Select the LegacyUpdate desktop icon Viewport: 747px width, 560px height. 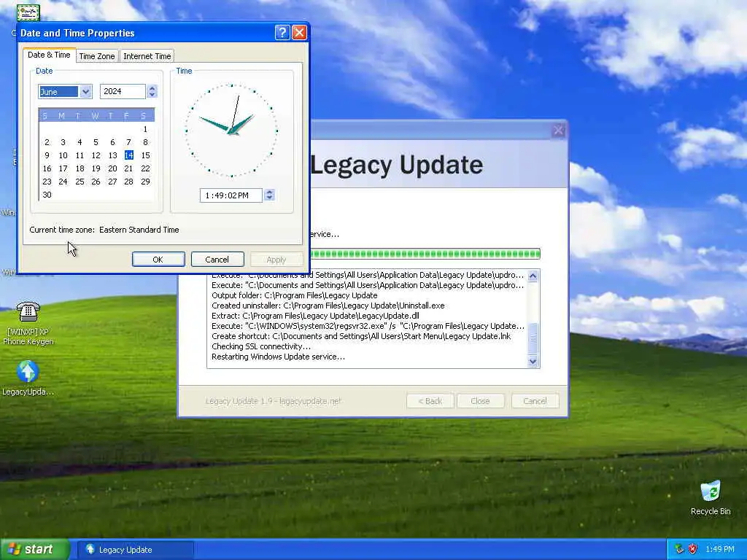28,378
